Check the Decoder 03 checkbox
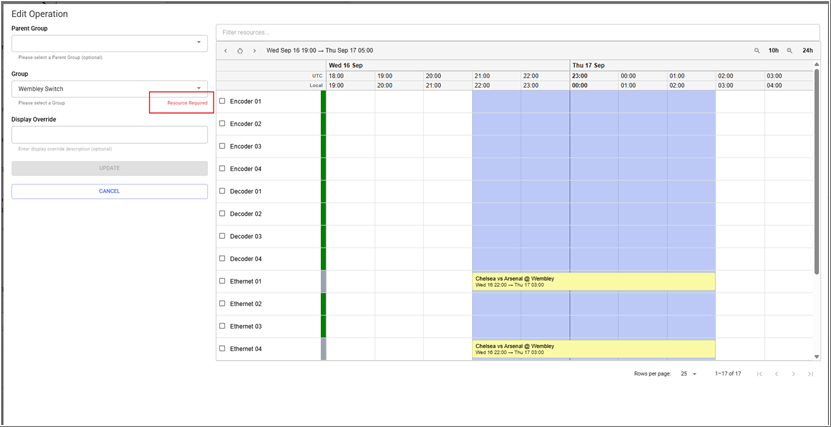Screen dimensions: 831x427 click(222, 236)
